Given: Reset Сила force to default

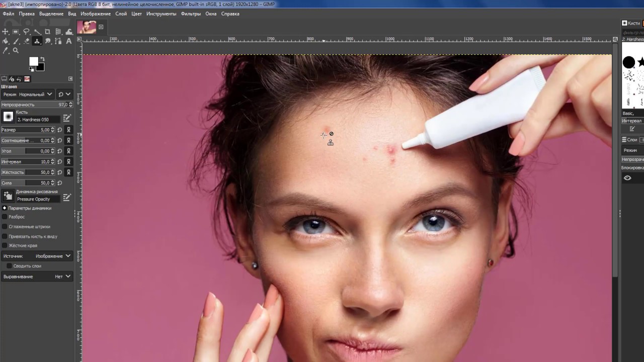Looking at the screenshot, I should (60, 183).
